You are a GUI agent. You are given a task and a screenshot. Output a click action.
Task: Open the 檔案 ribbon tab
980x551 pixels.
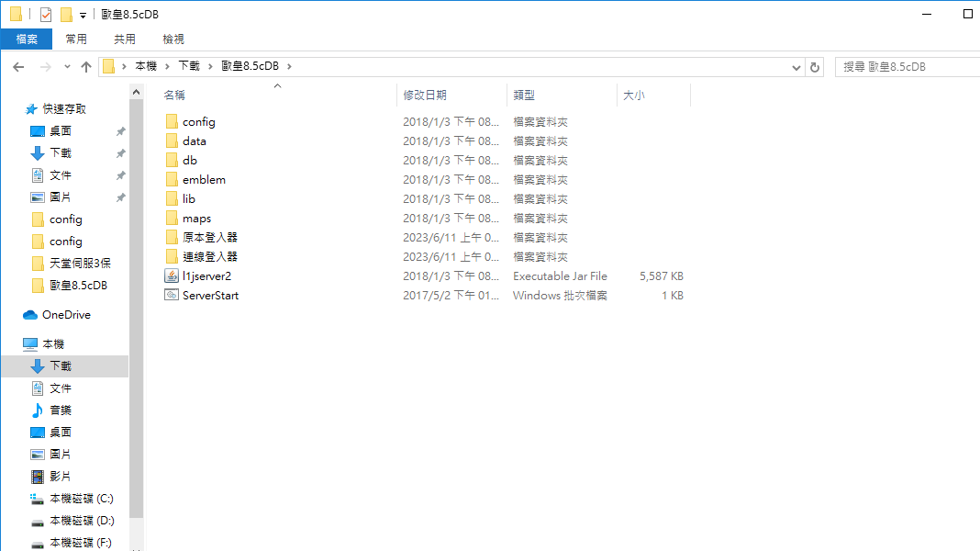(x=27, y=39)
